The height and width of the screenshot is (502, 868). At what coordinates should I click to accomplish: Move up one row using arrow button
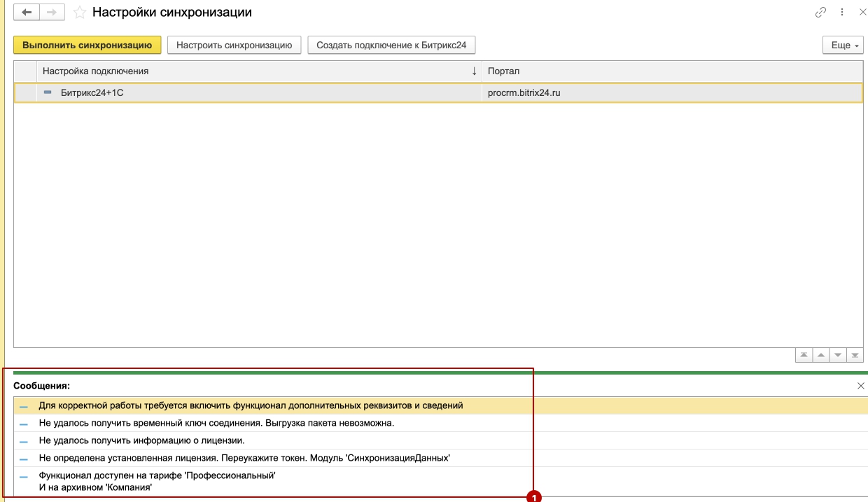[820, 356]
